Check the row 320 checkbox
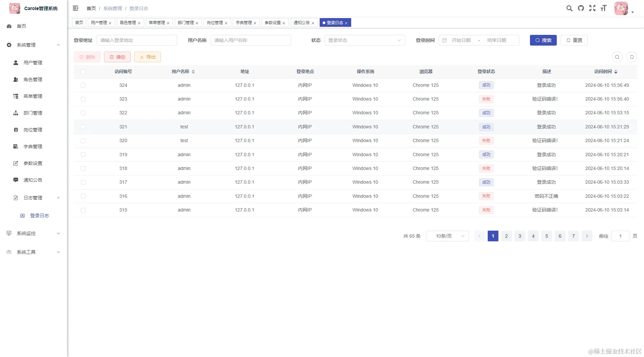This screenshot has width=644, height=357. [83, 141]
